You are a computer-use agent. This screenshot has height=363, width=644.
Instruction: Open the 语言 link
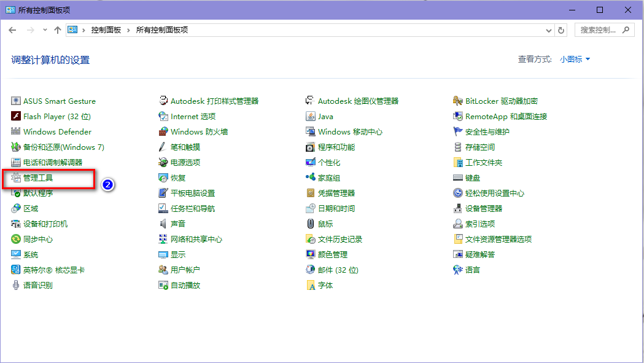pyautogui.click(x=473, y=270)
